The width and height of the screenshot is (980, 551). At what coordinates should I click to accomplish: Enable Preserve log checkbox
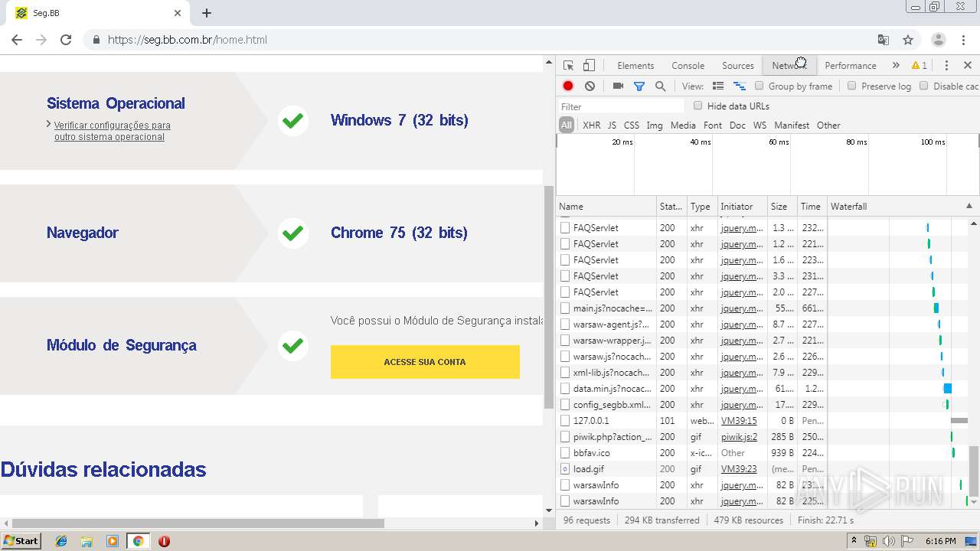click(x=851, y=86)
